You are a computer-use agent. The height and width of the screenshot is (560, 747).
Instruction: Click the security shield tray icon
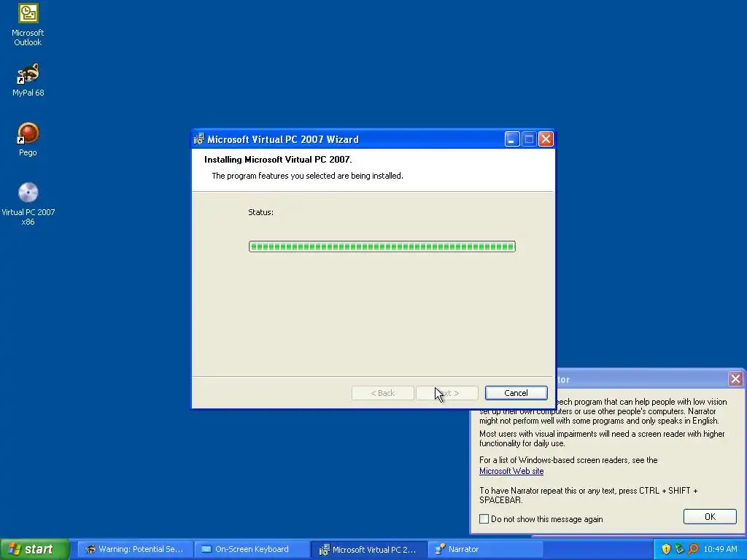(666, 549)
